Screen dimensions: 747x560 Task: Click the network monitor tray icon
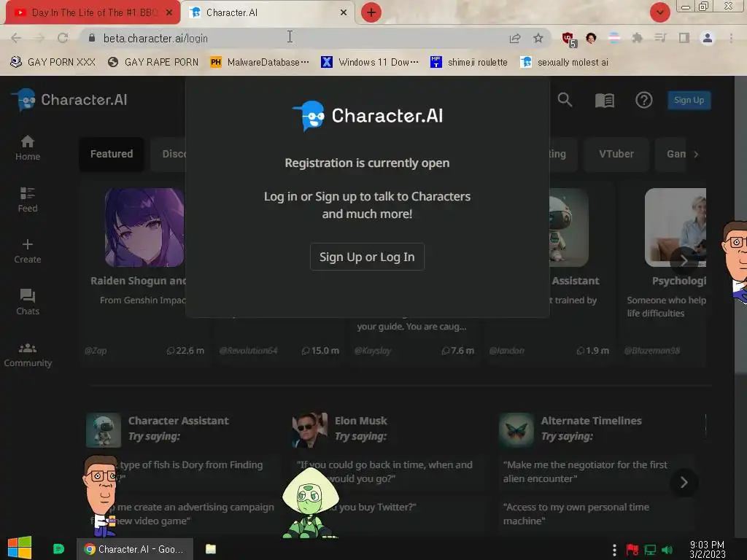click(x=650, y=550)
